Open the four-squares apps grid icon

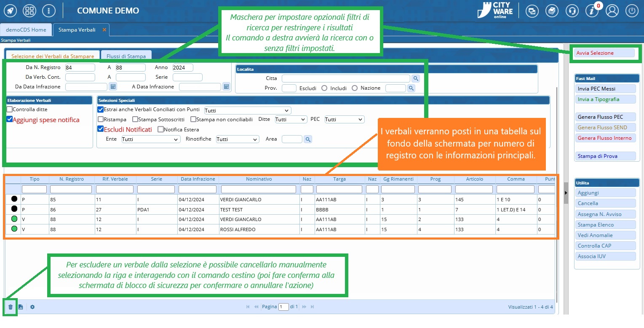(29, 11)
